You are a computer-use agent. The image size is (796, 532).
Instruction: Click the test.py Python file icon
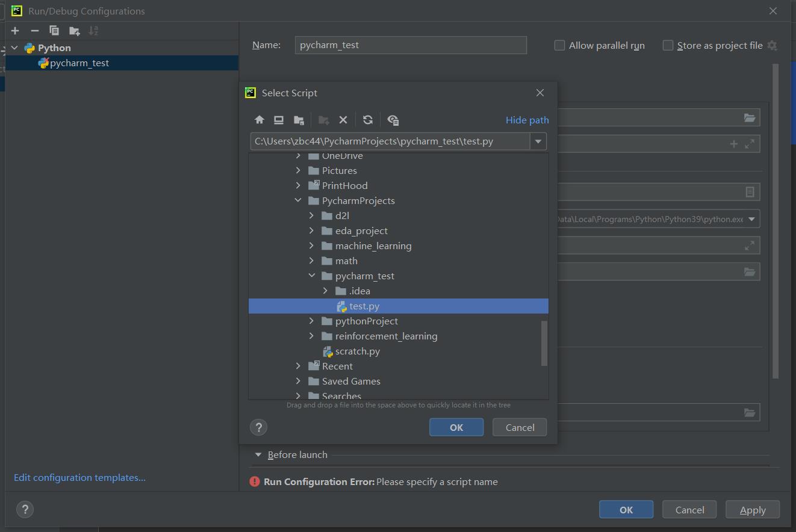click(342, 306)
